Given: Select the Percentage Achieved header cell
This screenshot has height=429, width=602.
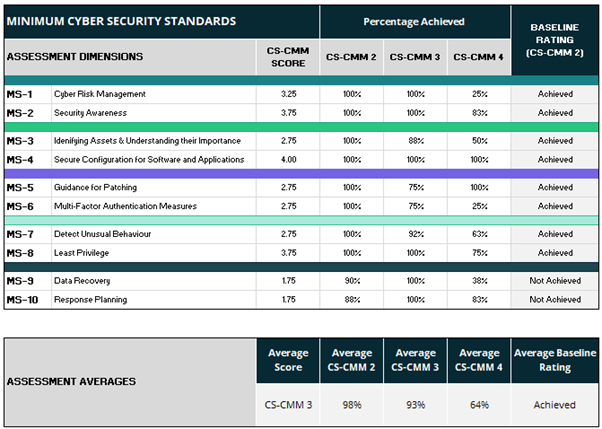Looking at the screenshot, I should (x=414, y=20).
